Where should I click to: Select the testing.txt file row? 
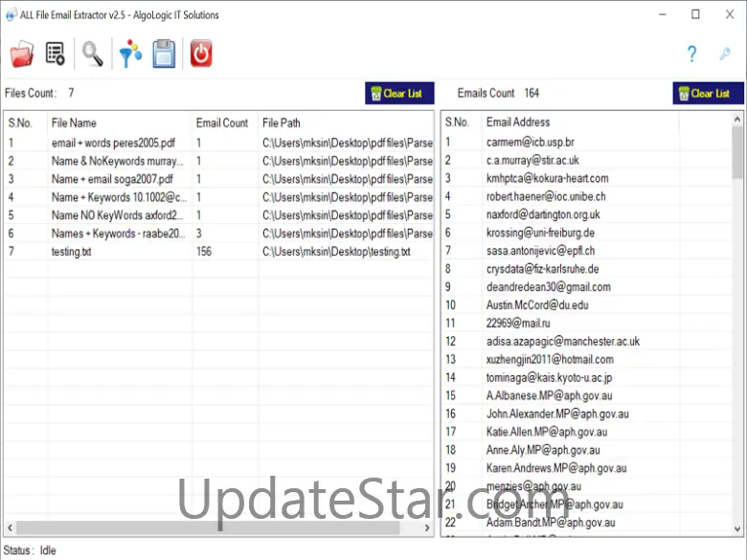(219, 252)
